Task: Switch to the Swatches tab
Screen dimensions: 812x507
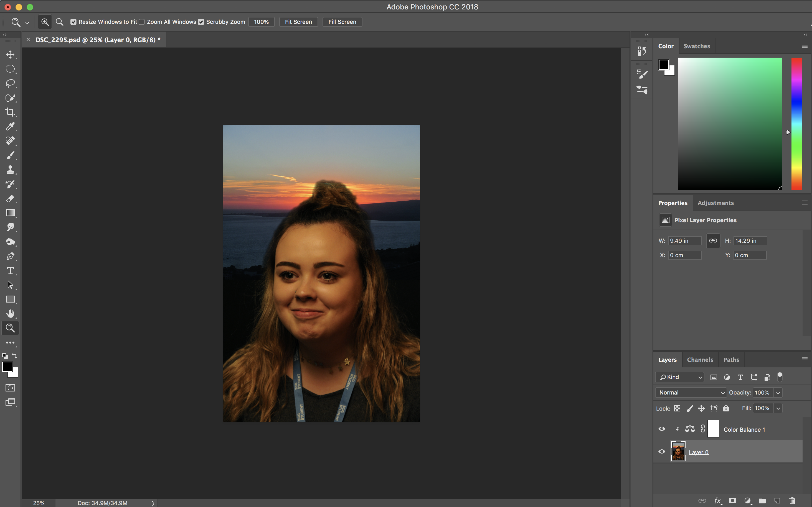Action: pos(697,46)
